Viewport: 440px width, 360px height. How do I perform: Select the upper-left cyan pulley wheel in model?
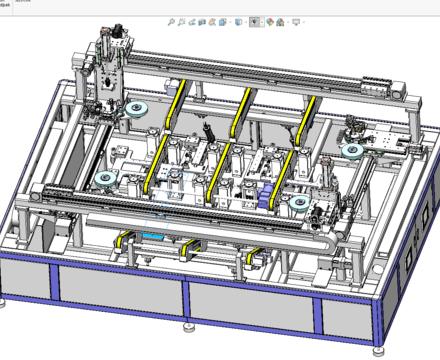click(136, 109)
